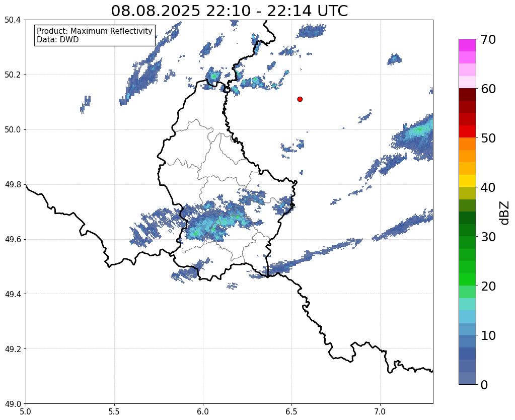Click the colorbar tick label 30
Image resolution: width=515 pixels, height=420 pixels.
[488, 237]
